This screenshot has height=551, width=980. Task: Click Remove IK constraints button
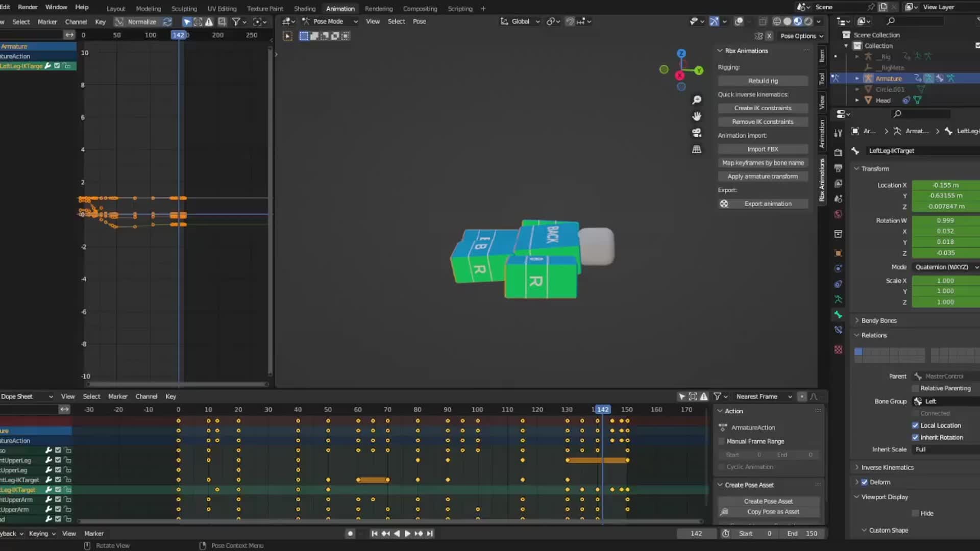763,122
